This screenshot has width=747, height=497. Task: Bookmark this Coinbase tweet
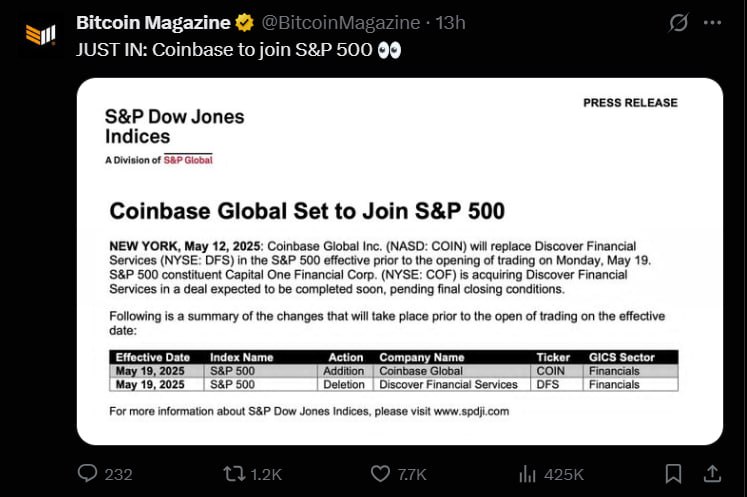pos(673,474)
